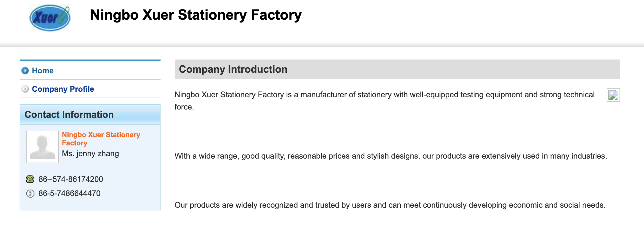Click the Contact Information panel header
Viewport: 644px width, 227px height.
click(x=90, y=114)
